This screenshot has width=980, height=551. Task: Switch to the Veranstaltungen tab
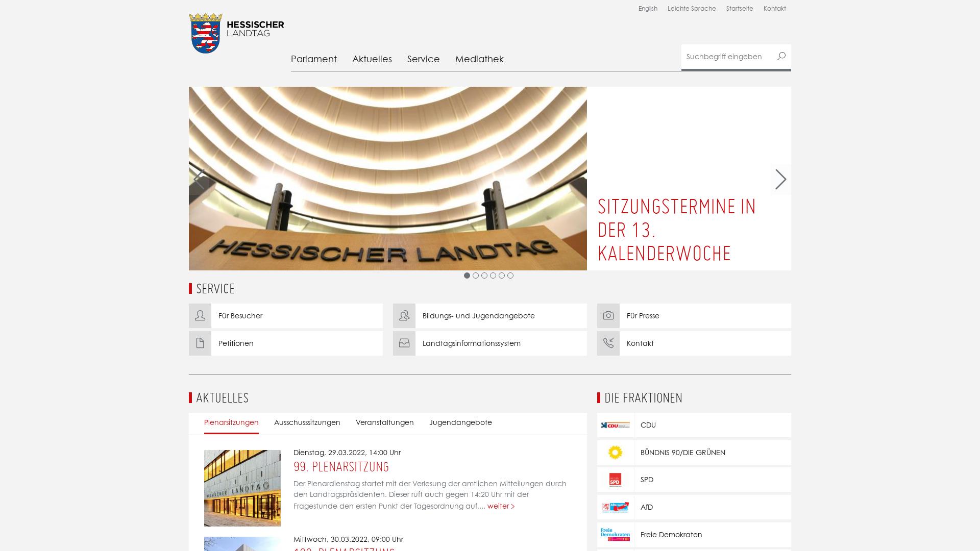pyautogui.click(x=385, y=422)
